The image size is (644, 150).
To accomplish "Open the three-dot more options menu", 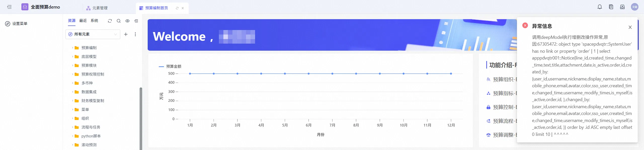I will tap(135, 34).
